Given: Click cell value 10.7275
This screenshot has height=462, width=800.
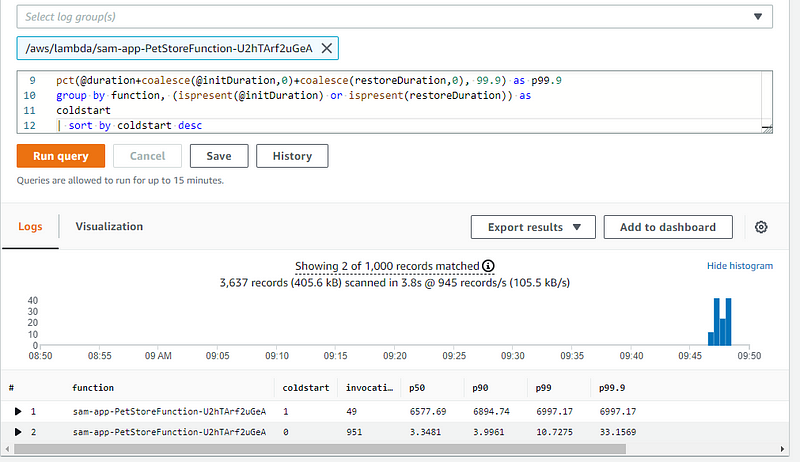Looking at the screenshot, I should (x=555, y=432).
